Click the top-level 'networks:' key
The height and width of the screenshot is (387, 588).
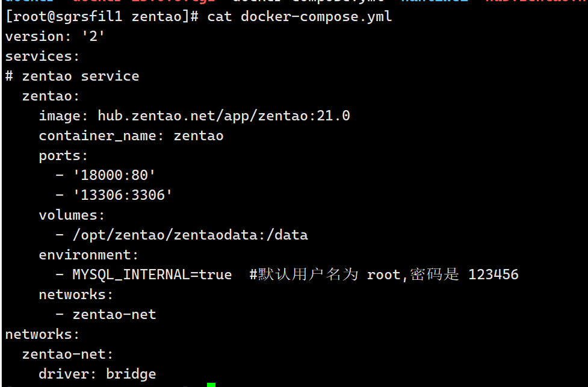[42, 334]
